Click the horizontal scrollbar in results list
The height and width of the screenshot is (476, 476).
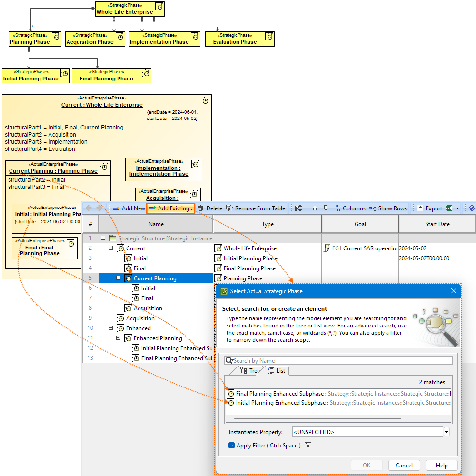[317, 418]
